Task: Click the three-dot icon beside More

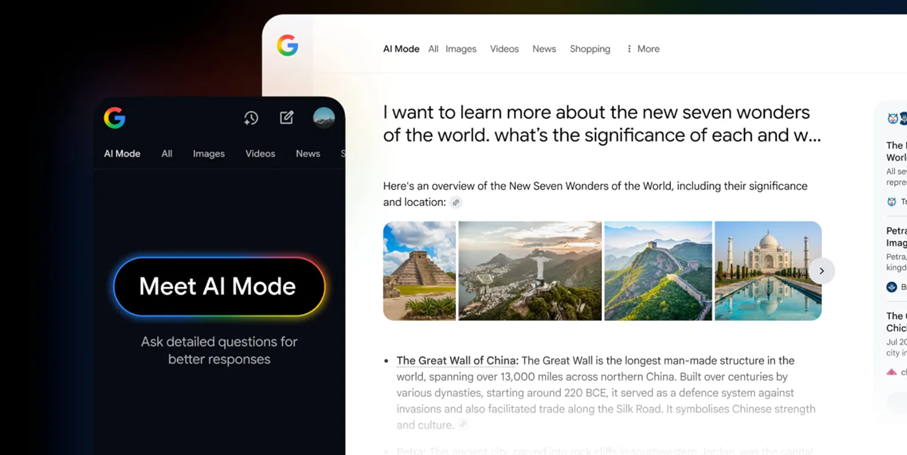Action: pos(629,49)
